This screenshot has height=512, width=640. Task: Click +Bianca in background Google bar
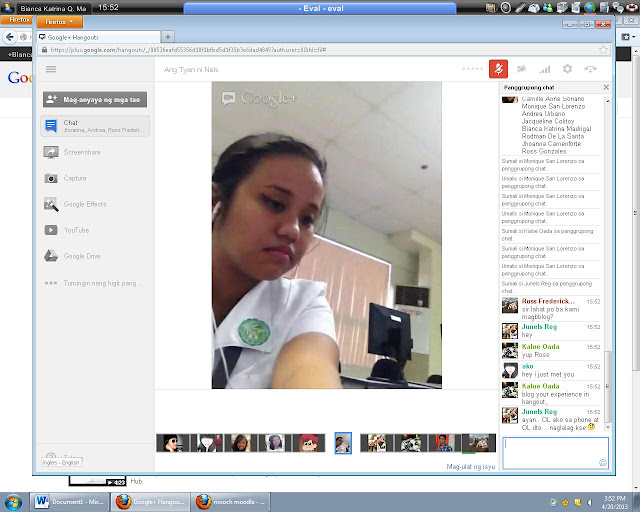pyautogui.click(x=19, y=54)
